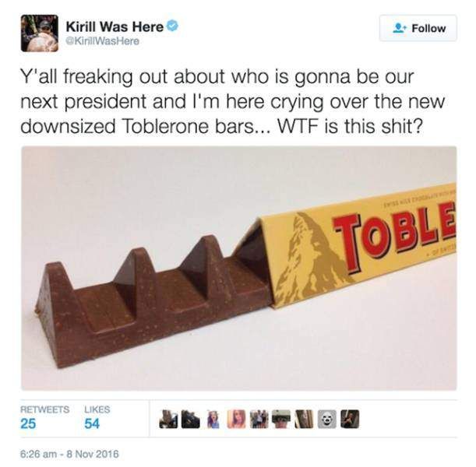Click the last liker avatar
This screenshot has width=476, height=467.
[x=350, y=419]
